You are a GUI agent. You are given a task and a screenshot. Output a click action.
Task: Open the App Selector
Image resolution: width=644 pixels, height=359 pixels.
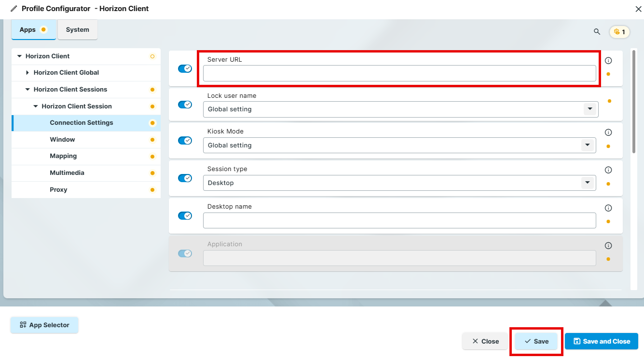click(x=44, y=325)
